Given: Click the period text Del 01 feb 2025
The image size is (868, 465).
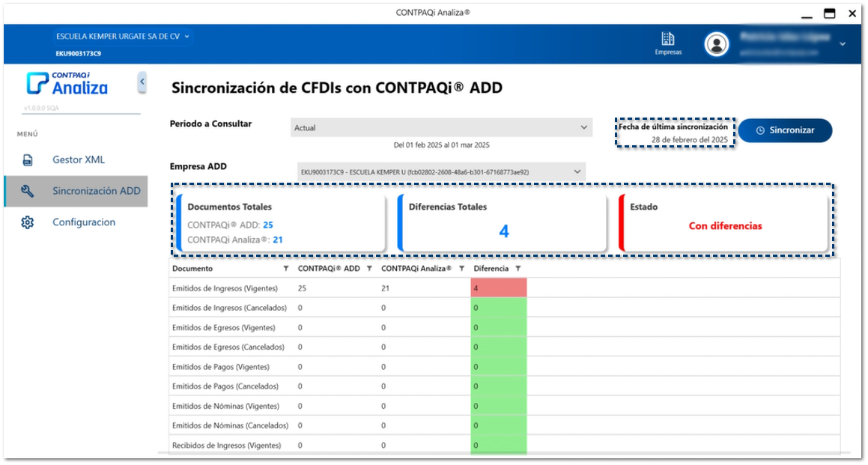Looking at the screenshot, I should (442, 145).
